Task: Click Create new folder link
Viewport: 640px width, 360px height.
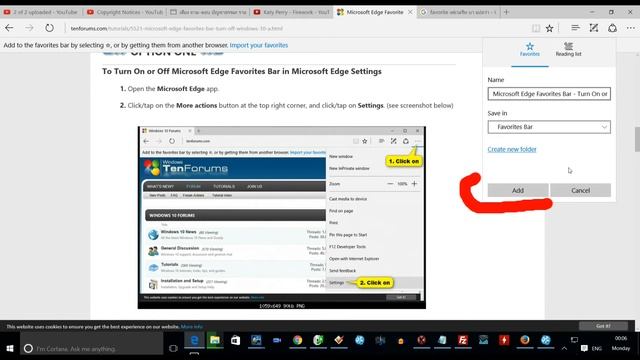Action: (512, 149)
